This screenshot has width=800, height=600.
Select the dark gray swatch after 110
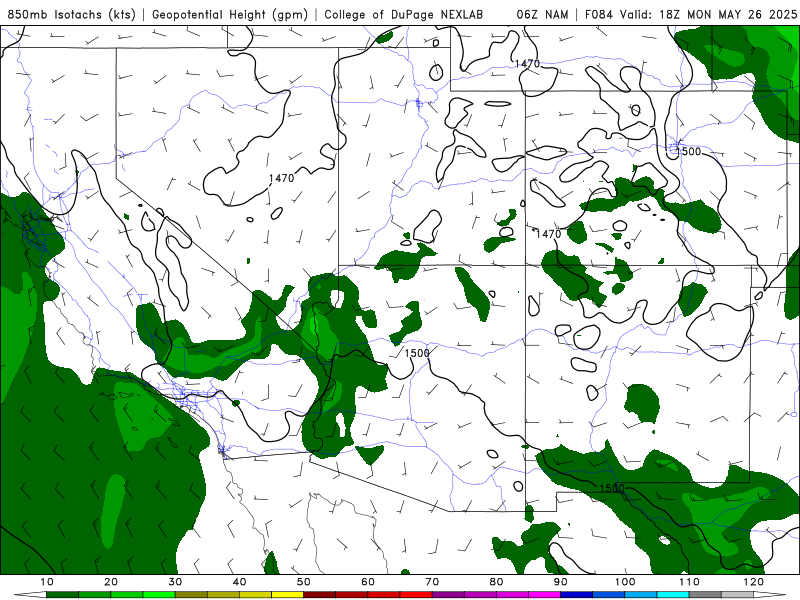(705, 595)
